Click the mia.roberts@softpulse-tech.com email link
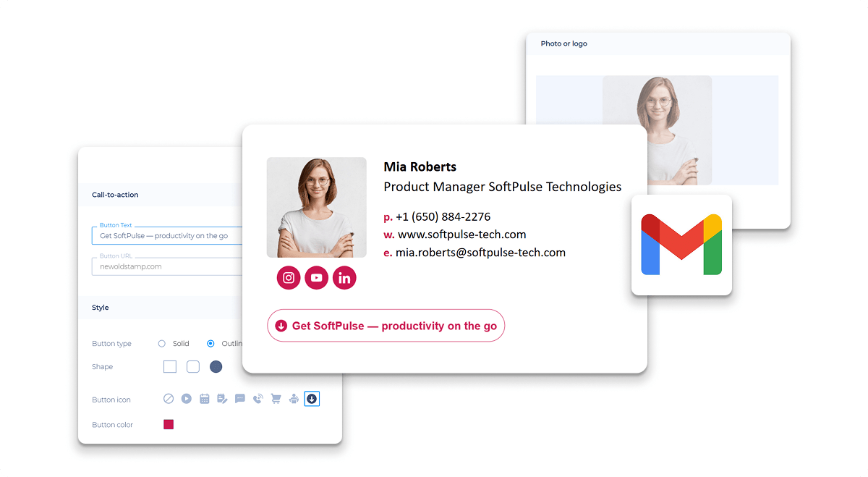The image size is (868, 477). (480, 253)
